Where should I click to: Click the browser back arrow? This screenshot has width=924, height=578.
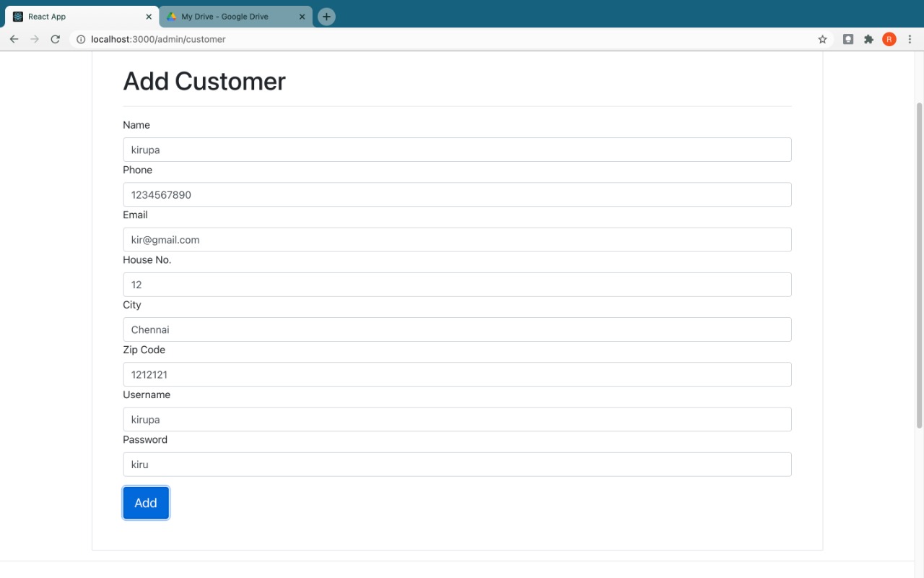pos(14,39)
